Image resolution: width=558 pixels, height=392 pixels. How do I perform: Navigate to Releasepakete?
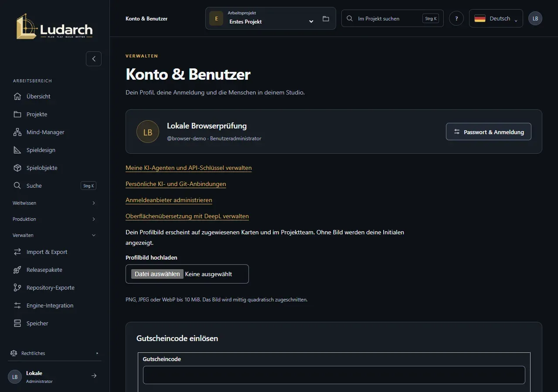[x=54, y=270]
